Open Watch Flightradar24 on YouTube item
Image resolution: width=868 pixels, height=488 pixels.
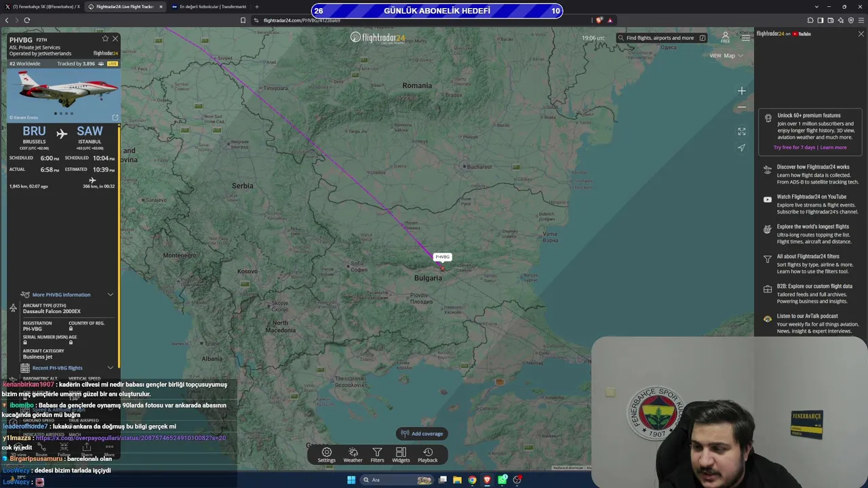pyautogui.click(x=811, y=204)
